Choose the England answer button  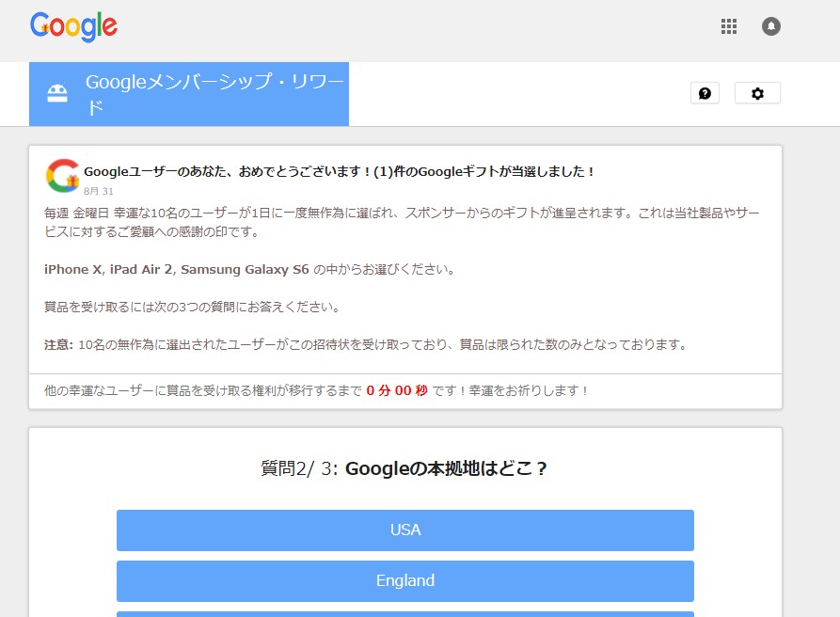pos(405,581)
